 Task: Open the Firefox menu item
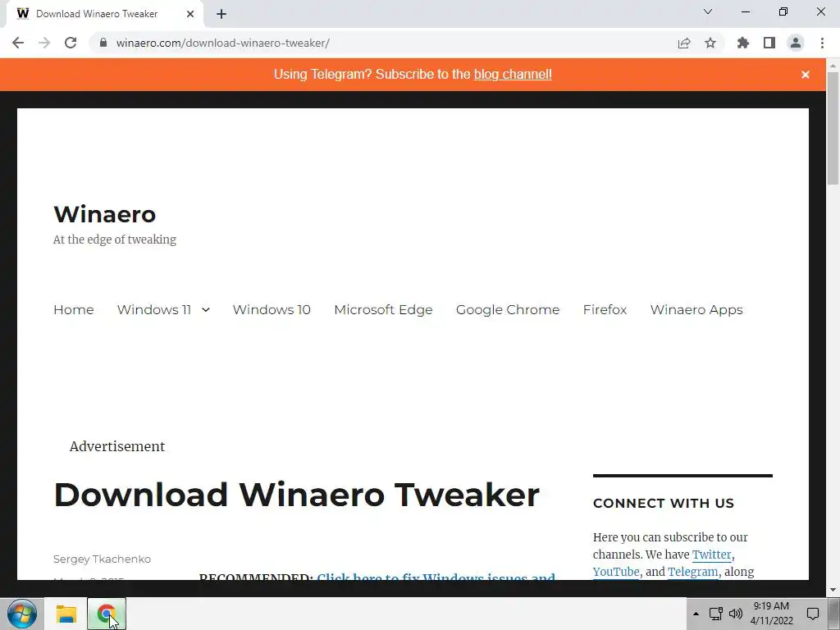605,309
